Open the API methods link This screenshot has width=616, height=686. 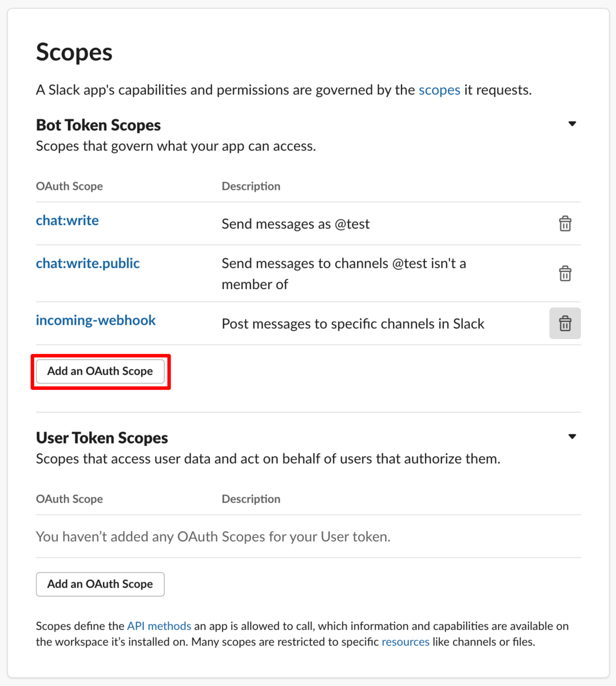click(159, 626)
